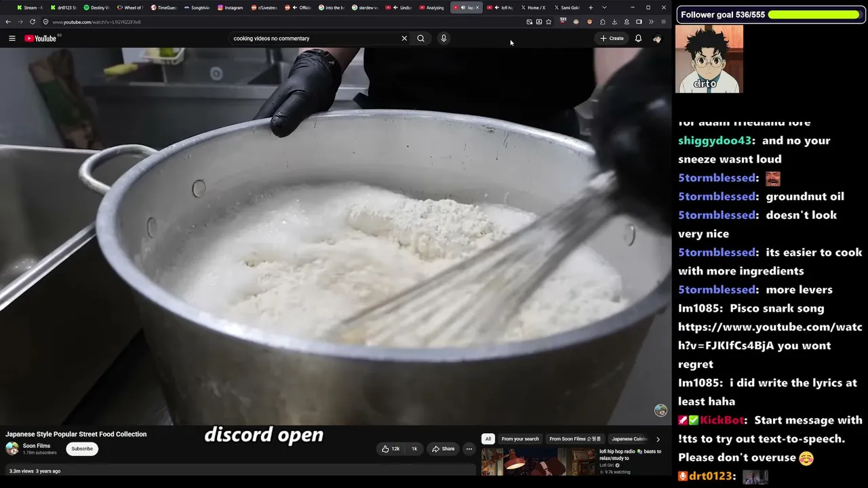Show more filter chips with arrow

pyautogui.click(x=658, y=439)
